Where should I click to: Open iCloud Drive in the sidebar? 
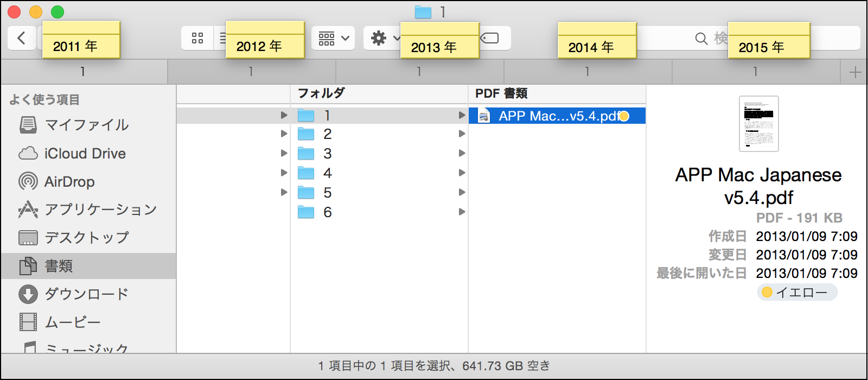click(88, 154)
